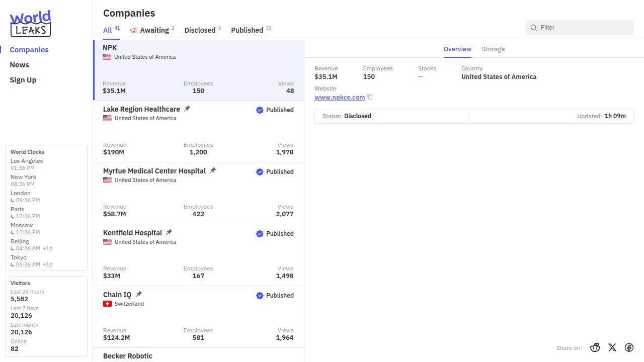Select the Overview tab

point(457,49)
